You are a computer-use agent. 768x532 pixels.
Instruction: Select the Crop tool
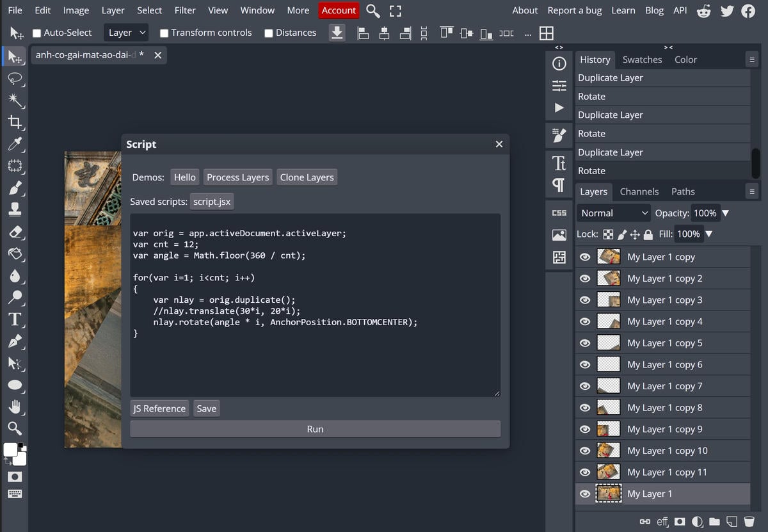point(15,122)
